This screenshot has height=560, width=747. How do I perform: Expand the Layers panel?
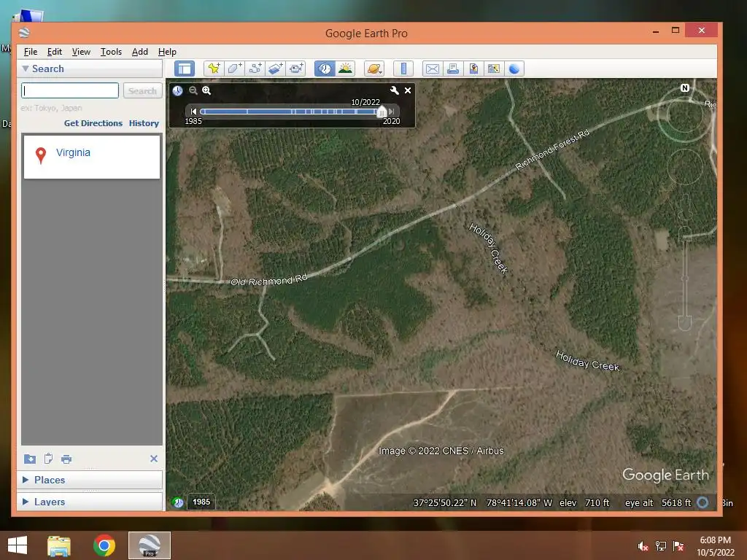[26, 502]
